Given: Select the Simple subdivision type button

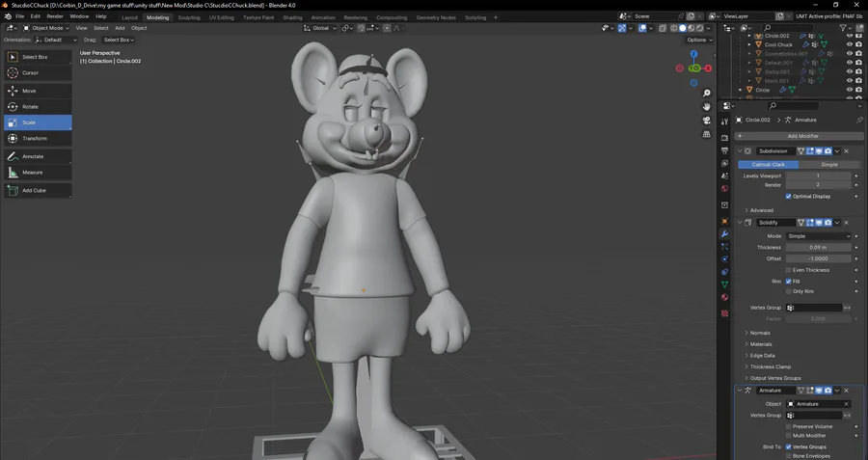Looking at the screenshot, I should (x=829, y=165).
